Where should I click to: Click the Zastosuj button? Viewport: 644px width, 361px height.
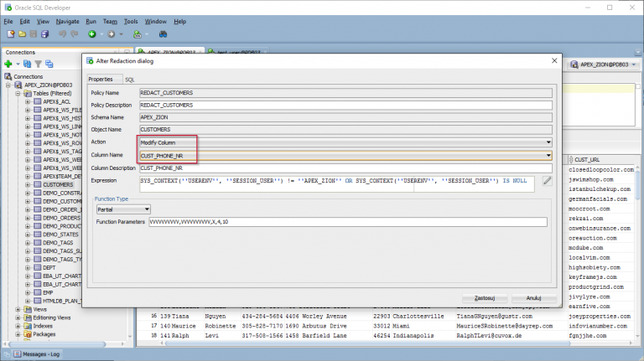pyautogui.click(x=485, y=298)
